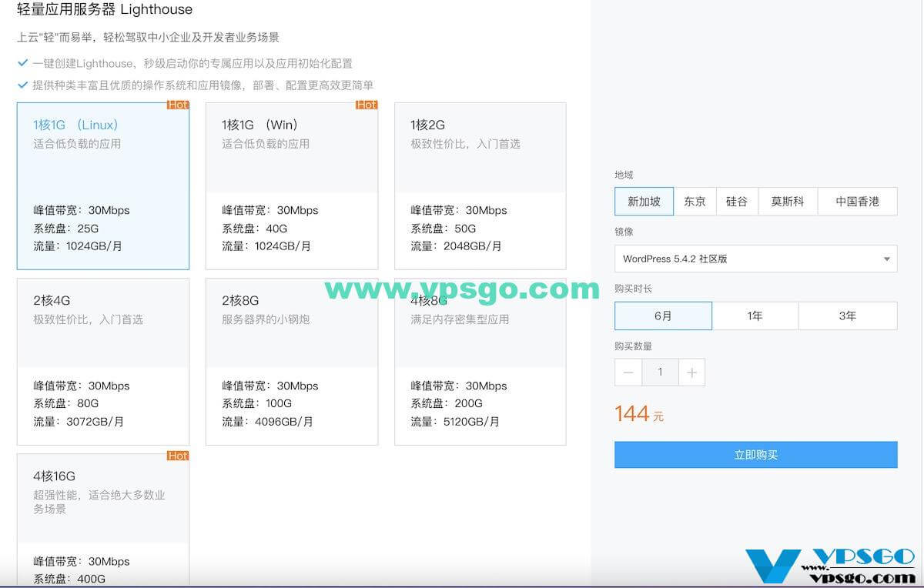Pick the 4核8G plan card
Screen dimensions: 924x588
[x=480, y=362]
